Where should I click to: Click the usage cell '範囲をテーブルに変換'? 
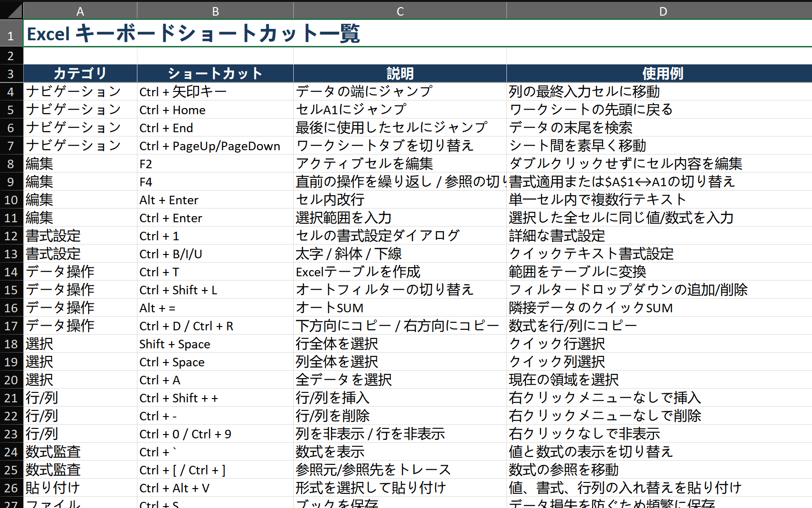659,272
